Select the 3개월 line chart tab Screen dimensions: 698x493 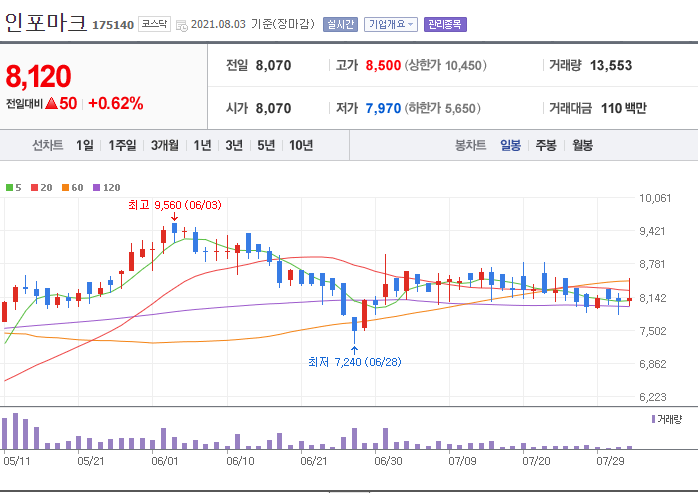(x=165, y=145)
